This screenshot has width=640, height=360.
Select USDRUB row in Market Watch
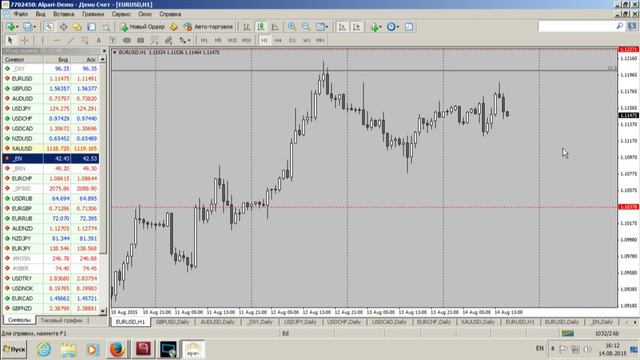pyautogui.click(x=51, y=198)
